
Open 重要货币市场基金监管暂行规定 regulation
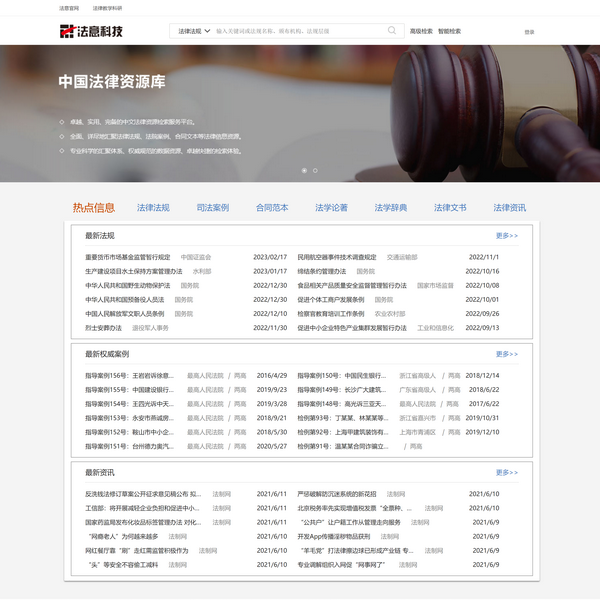tap(128, 257)
